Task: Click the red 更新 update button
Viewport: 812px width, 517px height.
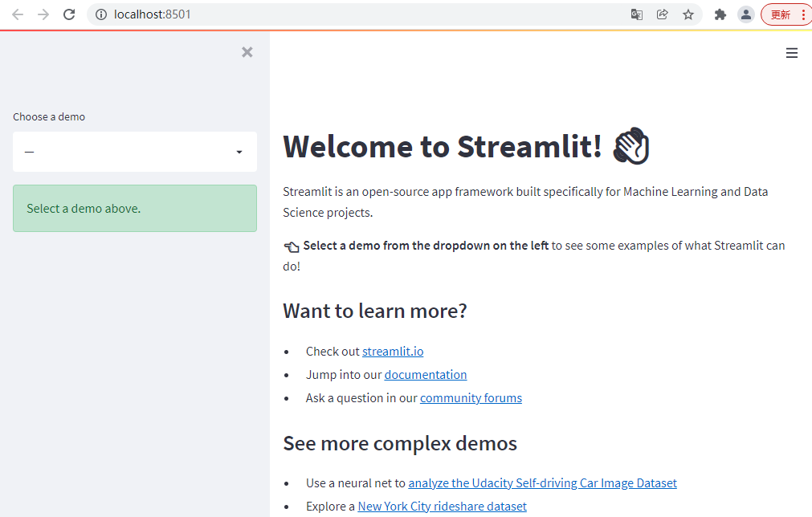Action: click(781, 14)
